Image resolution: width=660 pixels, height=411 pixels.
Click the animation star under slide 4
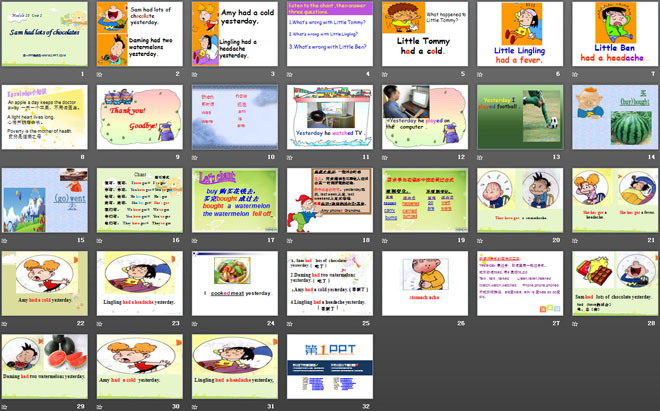coord(290,75)
